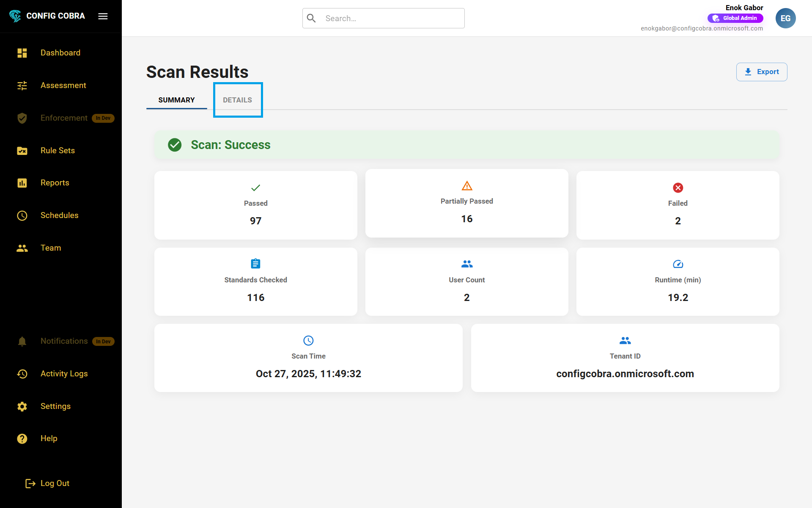Select the Enforcement shield icon
The image size is (812, 508).
[x=22, y=118]
